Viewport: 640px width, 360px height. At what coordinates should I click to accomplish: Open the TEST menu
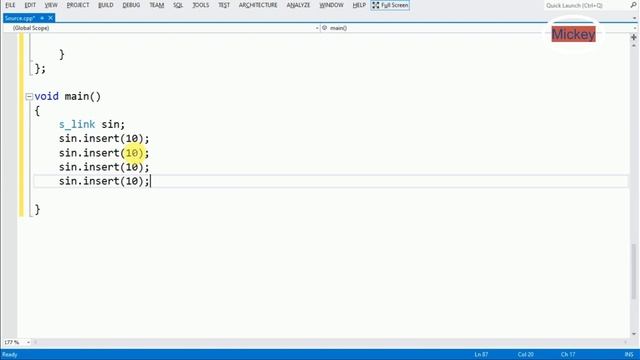(224, 5)
